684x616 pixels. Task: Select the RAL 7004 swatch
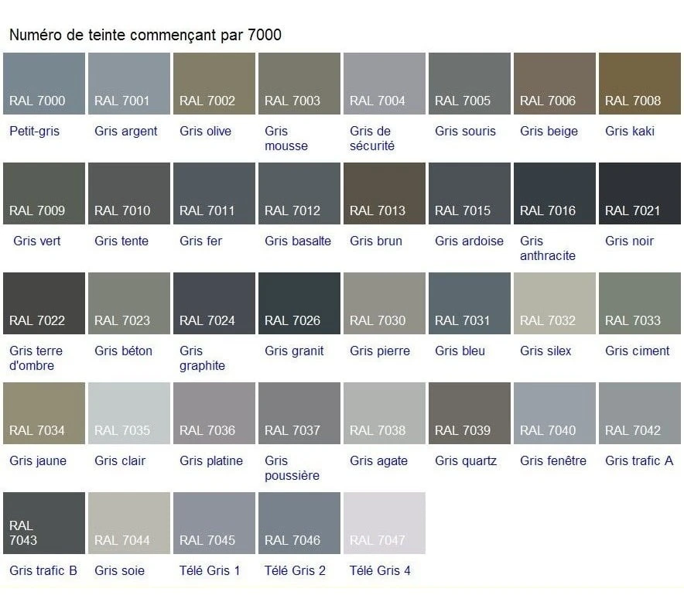[385, 84]
